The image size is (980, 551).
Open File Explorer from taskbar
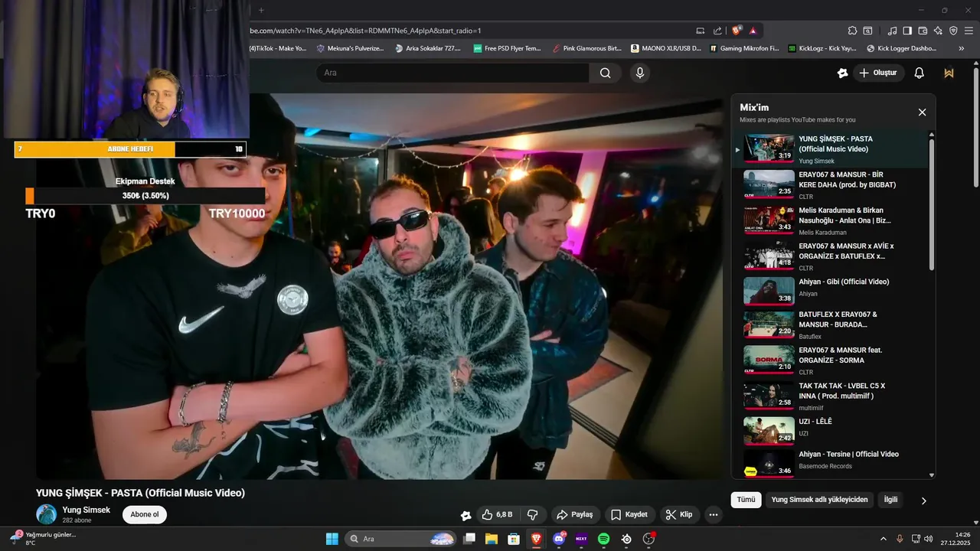point(492,539)
